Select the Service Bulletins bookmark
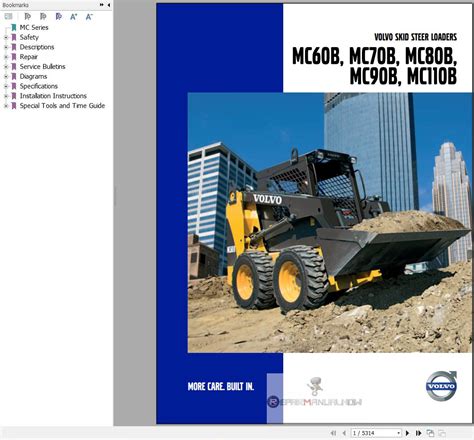This screenshot has width=474, height=440. pos(42,67)
